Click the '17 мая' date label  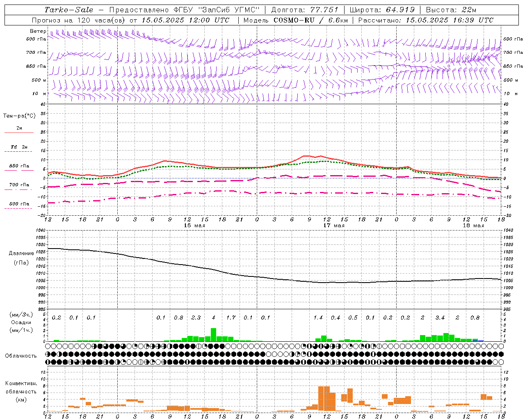(x=334, y=226)
